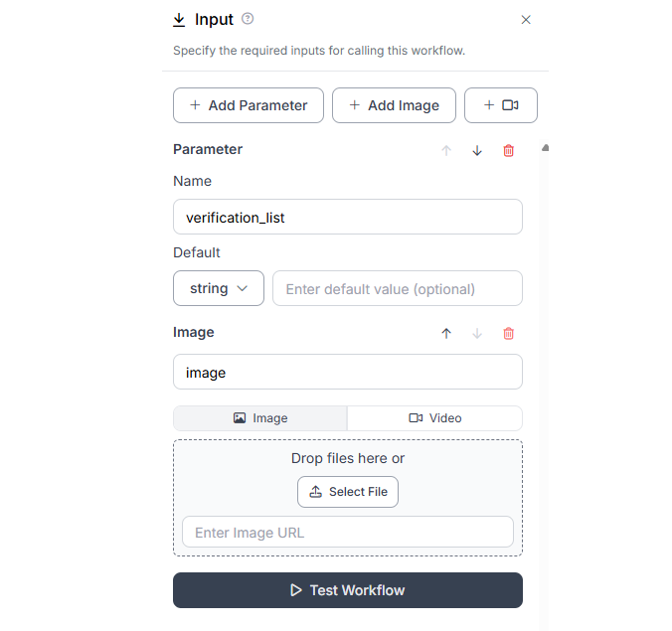Click the default value input field
The height and width of the screenshot is (631, 672).
click(x=398, y=288)
